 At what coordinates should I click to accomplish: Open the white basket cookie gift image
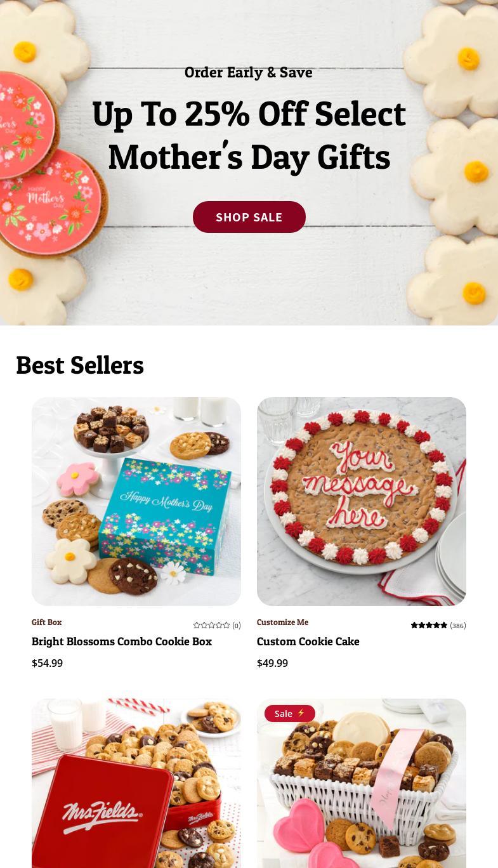362,784
